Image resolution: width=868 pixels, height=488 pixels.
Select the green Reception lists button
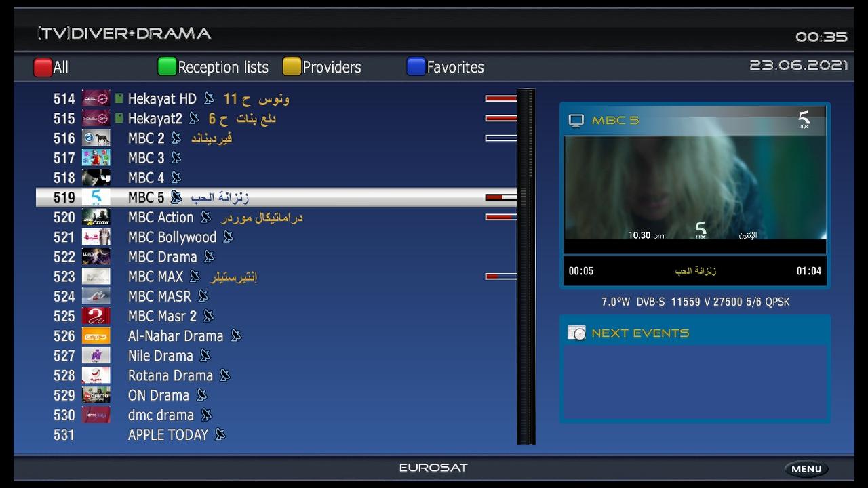[167, 66]
